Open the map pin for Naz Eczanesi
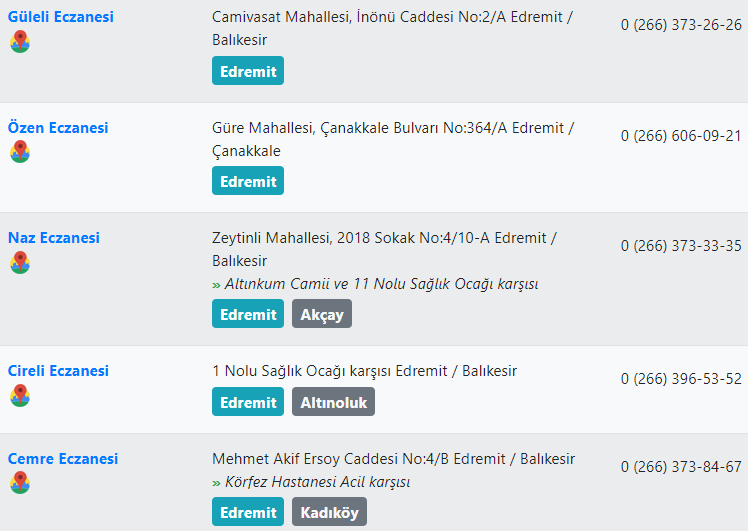Screen dimensions: 748x531 tap(20, 262)
